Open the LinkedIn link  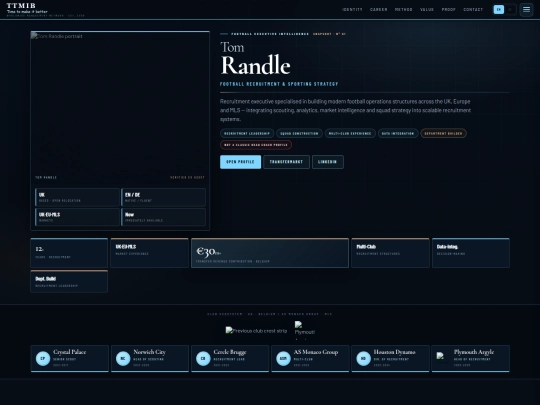(328, 162)
